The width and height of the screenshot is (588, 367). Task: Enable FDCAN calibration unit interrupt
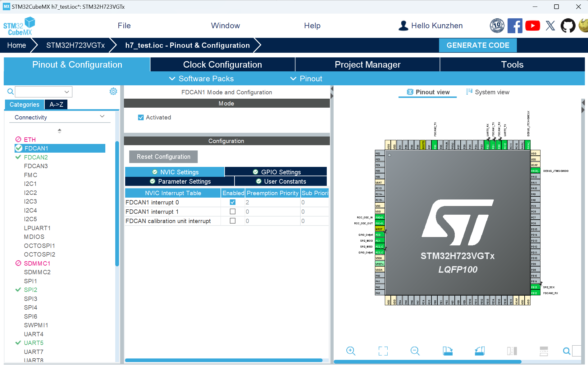coord(232,221)
